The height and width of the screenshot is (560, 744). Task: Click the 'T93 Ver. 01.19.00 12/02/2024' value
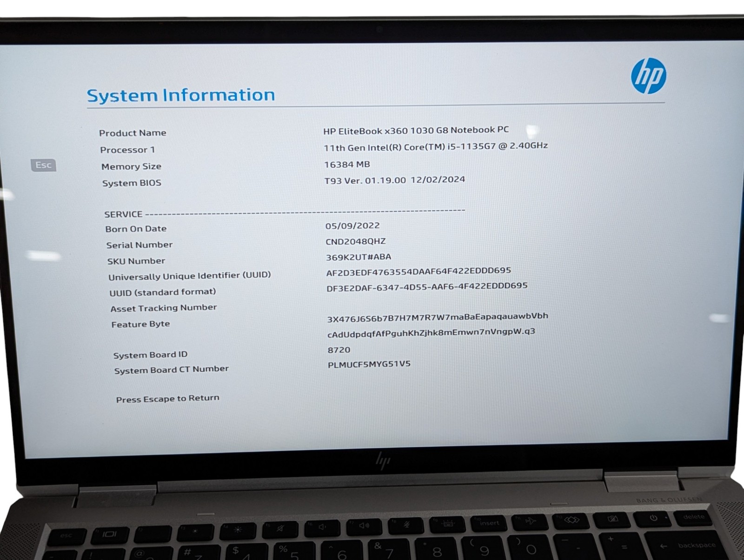pos(395,180)
